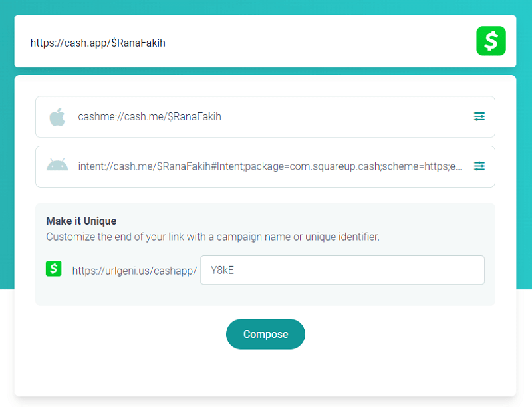Screen dimensions: 532x407
Task: Open settings sliders for the cashme iOS link
Action: click(479, 116)
